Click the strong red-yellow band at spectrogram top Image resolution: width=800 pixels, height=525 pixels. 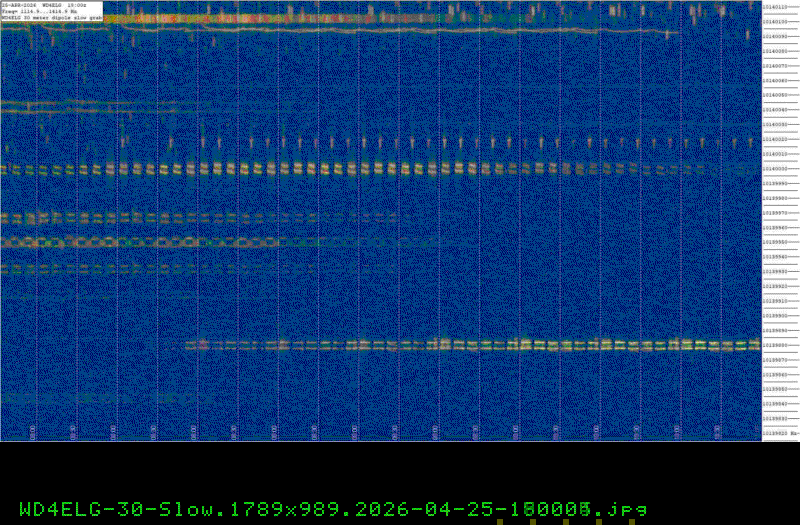300,19
